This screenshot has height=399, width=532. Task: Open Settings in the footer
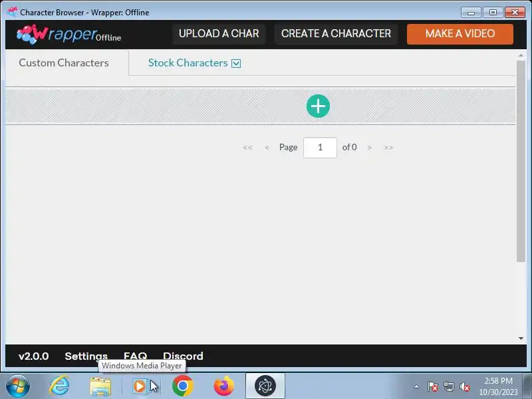point(86,356)
